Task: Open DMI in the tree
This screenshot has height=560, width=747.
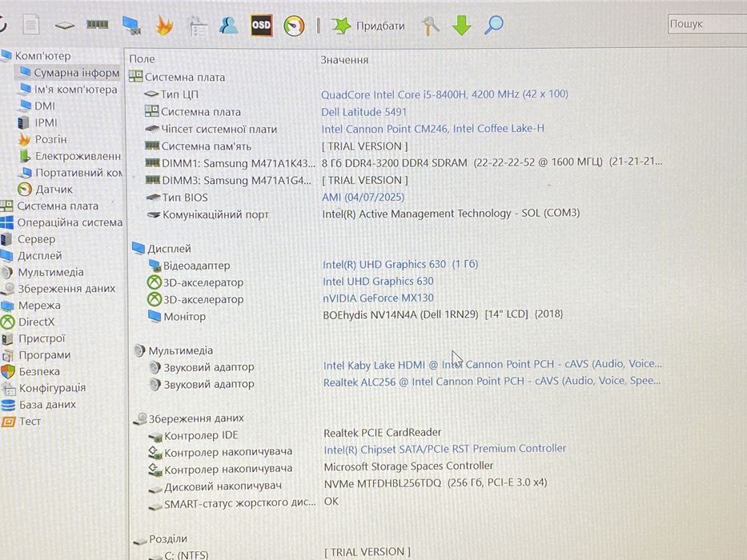Action: [x=38, y=106]
